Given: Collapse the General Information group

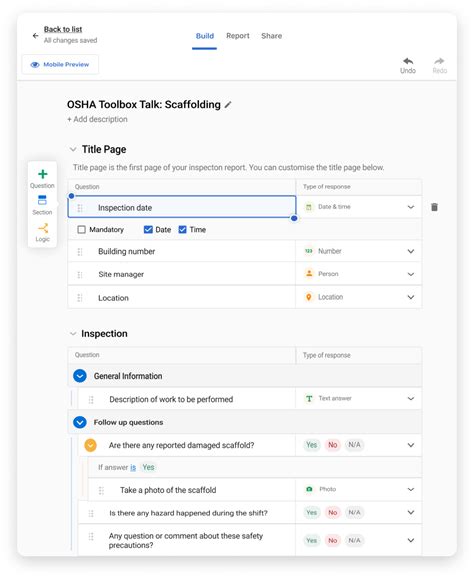Looking at the screenshot, I should (80, 376).
